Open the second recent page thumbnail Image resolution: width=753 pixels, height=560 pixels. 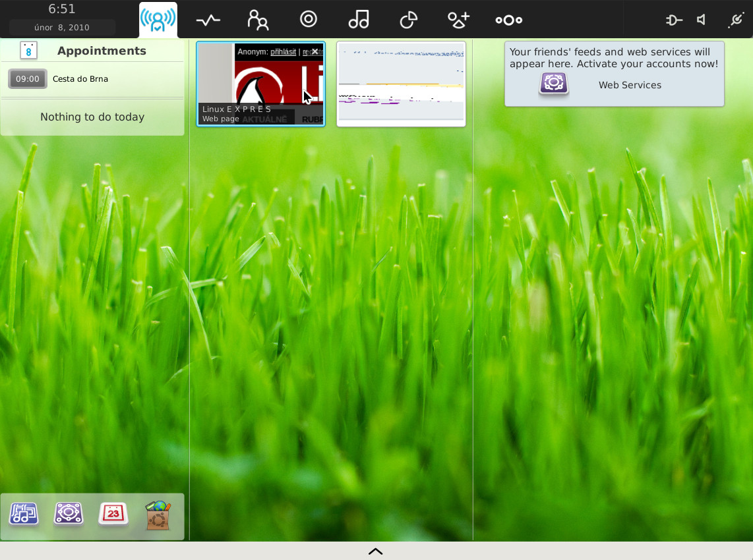pyautogui.click(x=401, y=84)
